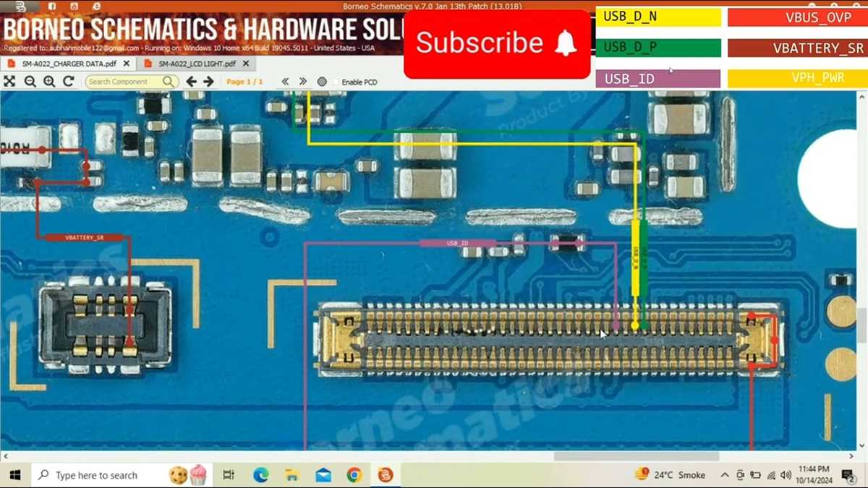Open Task View on the taskbar
Image resolution: width=868 pixels, height=488 pixels.
229,475
